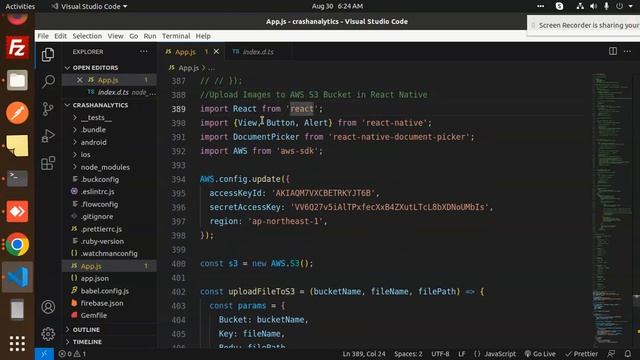Click Visual Studio Code dock icon
640x360 pixels.
coord(17,277)
